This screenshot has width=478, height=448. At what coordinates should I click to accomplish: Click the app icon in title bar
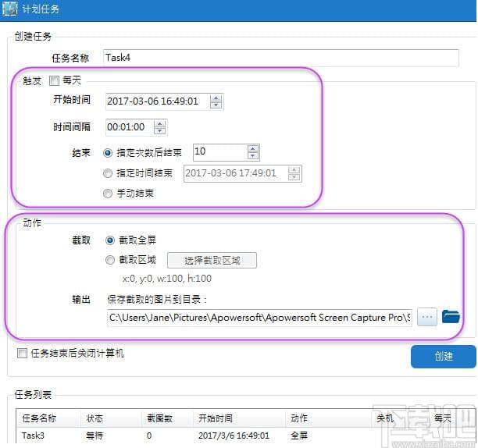9,9
